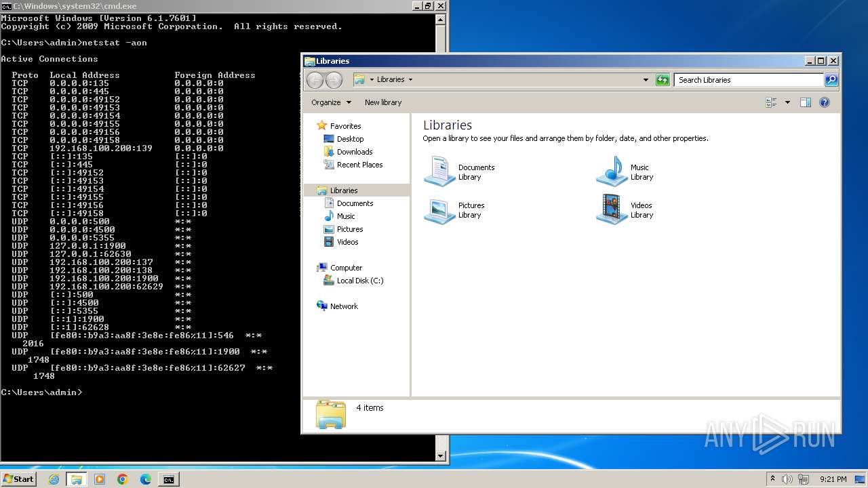
Task: Click cmd window scrollbar down arrow
Action: 441,456
